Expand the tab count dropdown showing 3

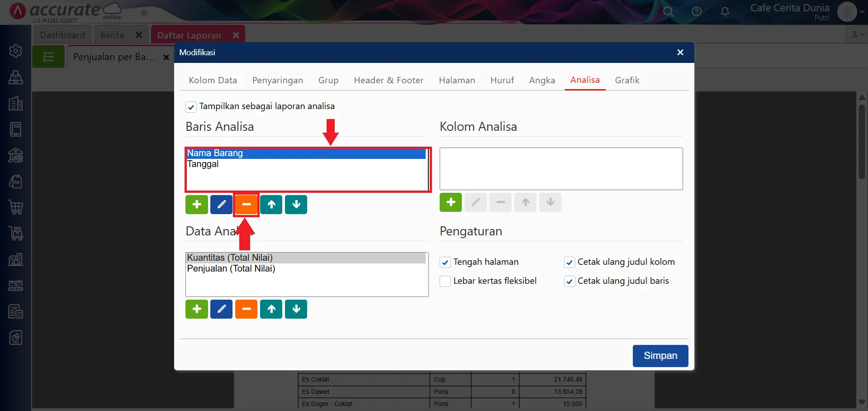tap(858, 34)
